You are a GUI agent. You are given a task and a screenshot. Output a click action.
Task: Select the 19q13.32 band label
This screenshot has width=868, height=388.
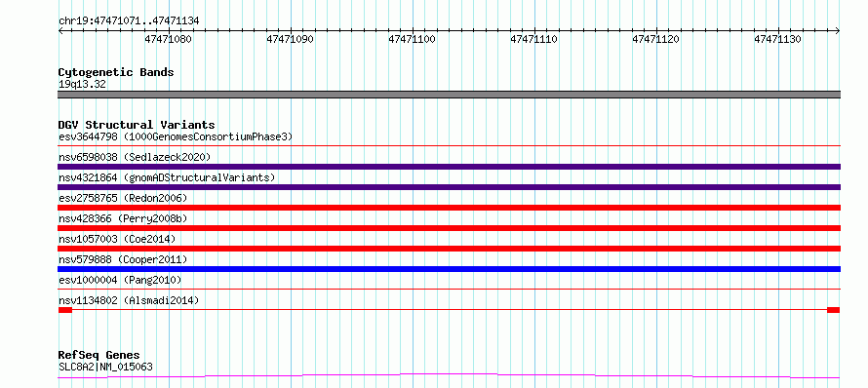[x=82, y=85]
